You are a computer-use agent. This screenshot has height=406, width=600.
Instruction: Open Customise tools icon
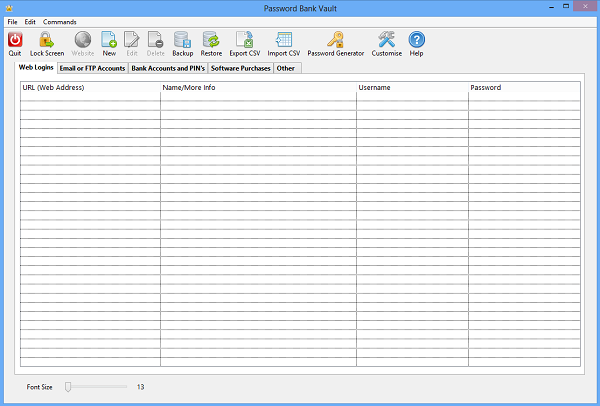click(x=386, y=40)
